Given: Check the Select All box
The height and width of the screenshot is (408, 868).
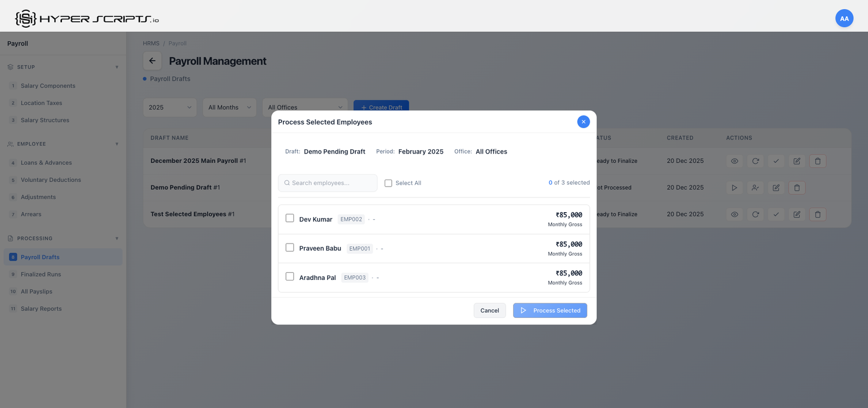Looking at the screenshot, I should (388, 183).
